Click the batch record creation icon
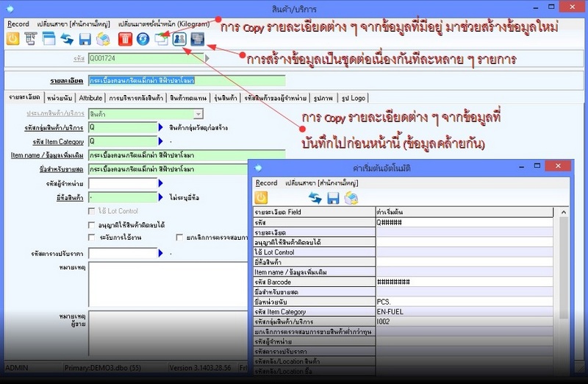 (197, 39)
